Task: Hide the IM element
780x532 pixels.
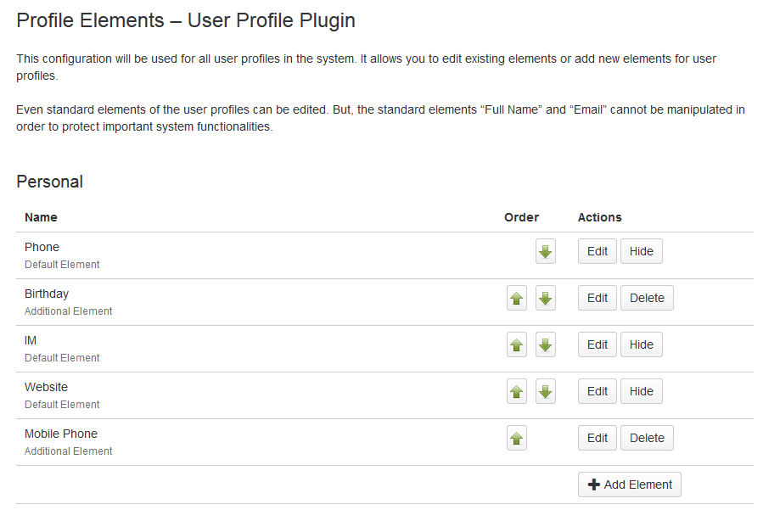Action: coord(642,344)
